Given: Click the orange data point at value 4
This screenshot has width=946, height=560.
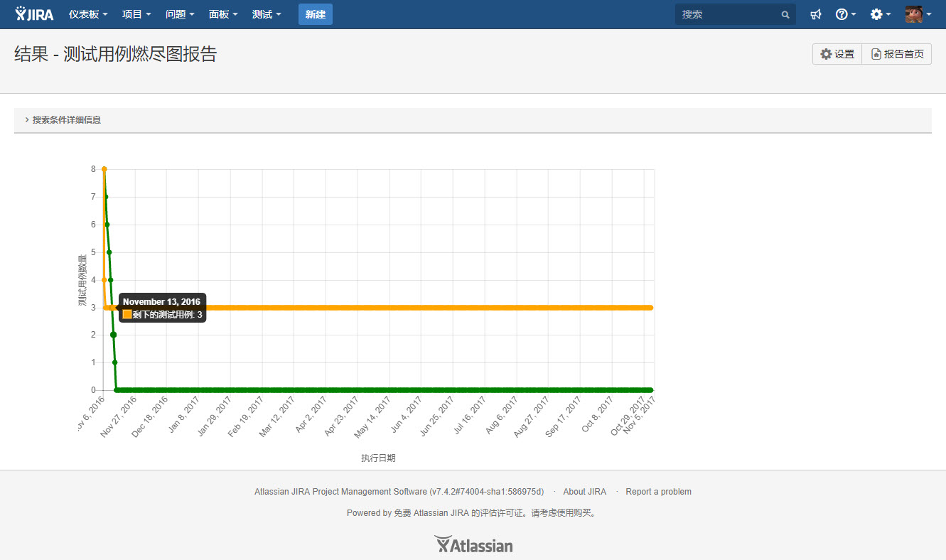Looking at the screenshot, I should 104,280.
